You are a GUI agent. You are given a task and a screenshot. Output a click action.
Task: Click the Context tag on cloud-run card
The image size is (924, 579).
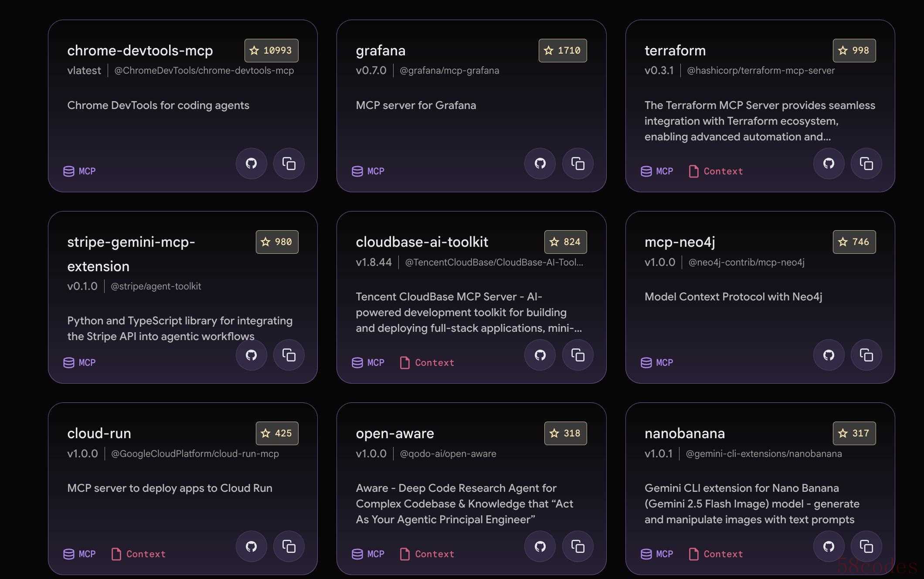coord(139,554)
